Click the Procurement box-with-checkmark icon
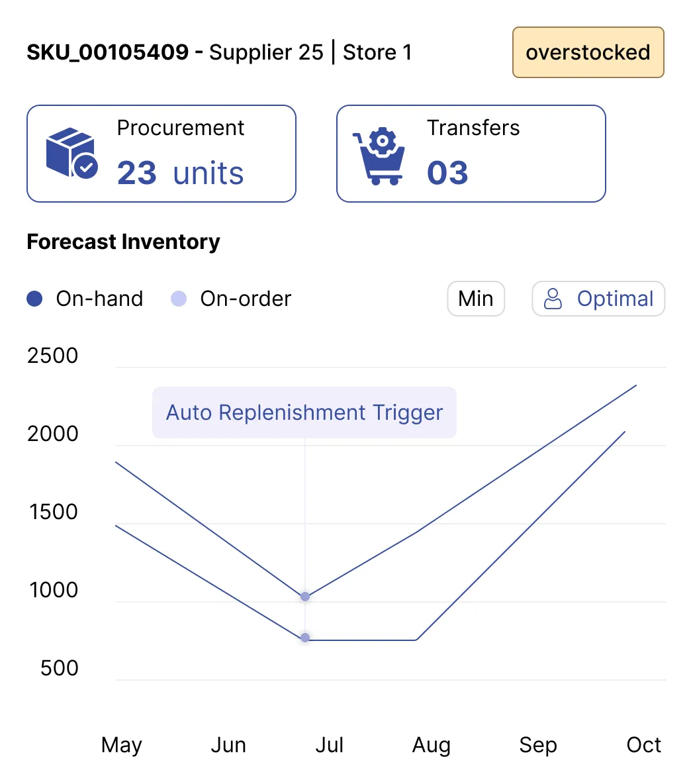Image resolution: width=691 pixels, height=784 pixels. [x=71, y=154]
